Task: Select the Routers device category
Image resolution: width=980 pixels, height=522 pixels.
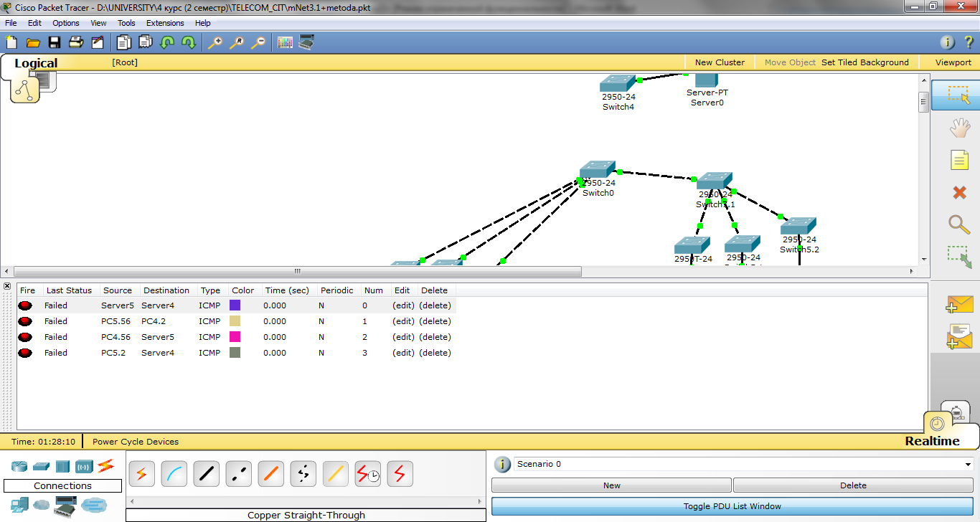Action: point(19,466)
